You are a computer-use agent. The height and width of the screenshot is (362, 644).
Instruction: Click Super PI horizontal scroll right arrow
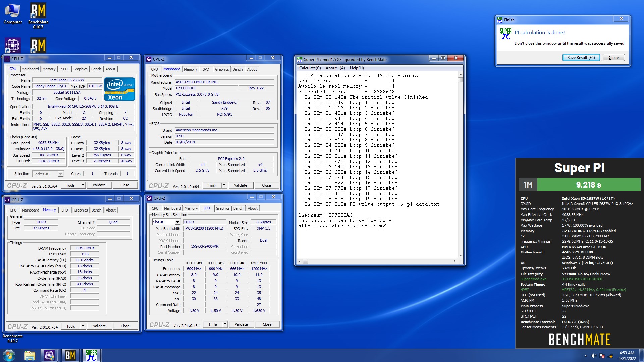point(454,261)
